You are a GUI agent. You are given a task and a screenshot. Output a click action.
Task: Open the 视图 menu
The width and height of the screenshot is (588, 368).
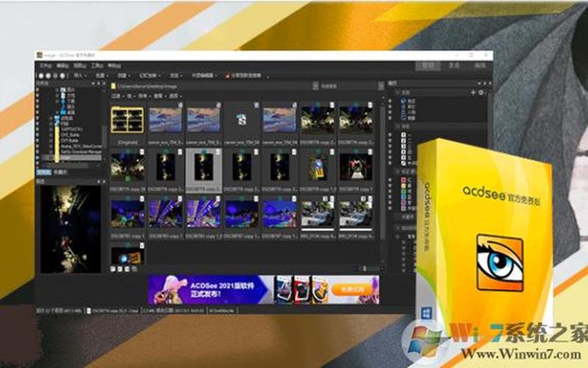tap(79, 66)
